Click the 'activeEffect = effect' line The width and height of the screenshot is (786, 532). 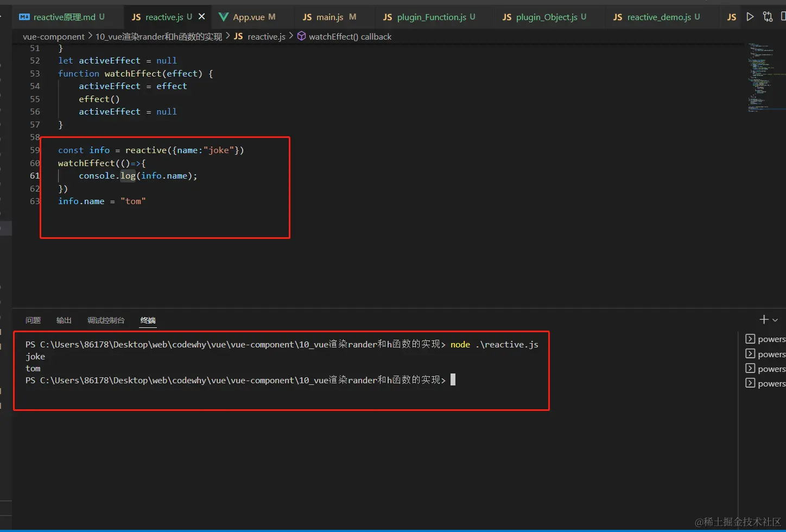point(133,86)
